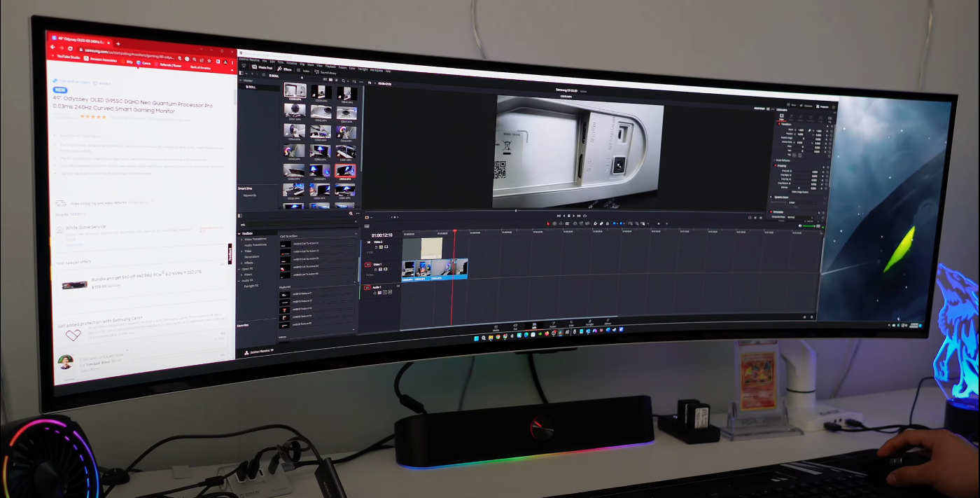Toggle the Cropping section enable dot
The image size is (980, 498).
(775, 165)
